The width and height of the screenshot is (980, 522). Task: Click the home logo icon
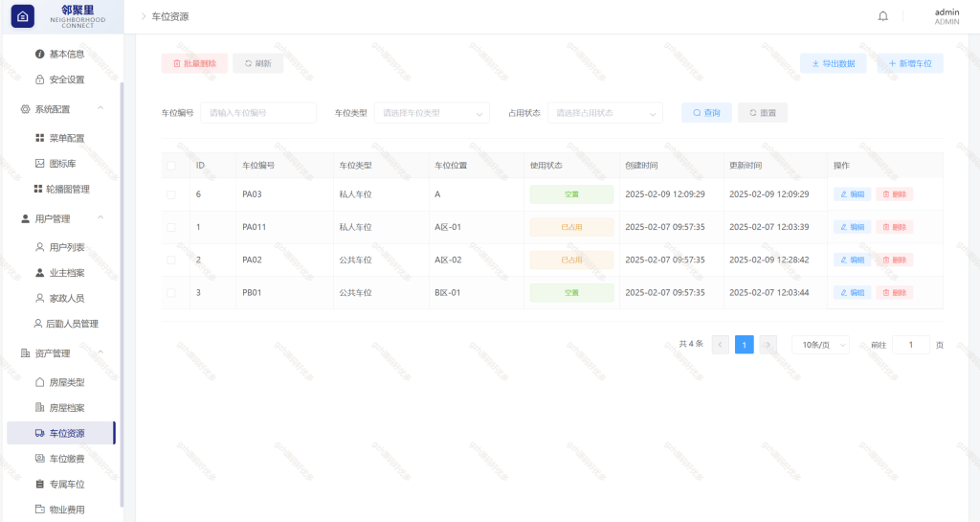tap(23, 17)
